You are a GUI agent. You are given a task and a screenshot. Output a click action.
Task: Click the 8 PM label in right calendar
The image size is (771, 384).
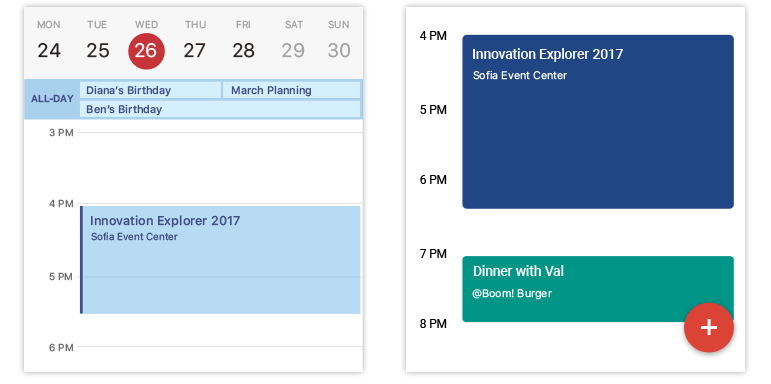pyautogui.click(x=433, y=324)
